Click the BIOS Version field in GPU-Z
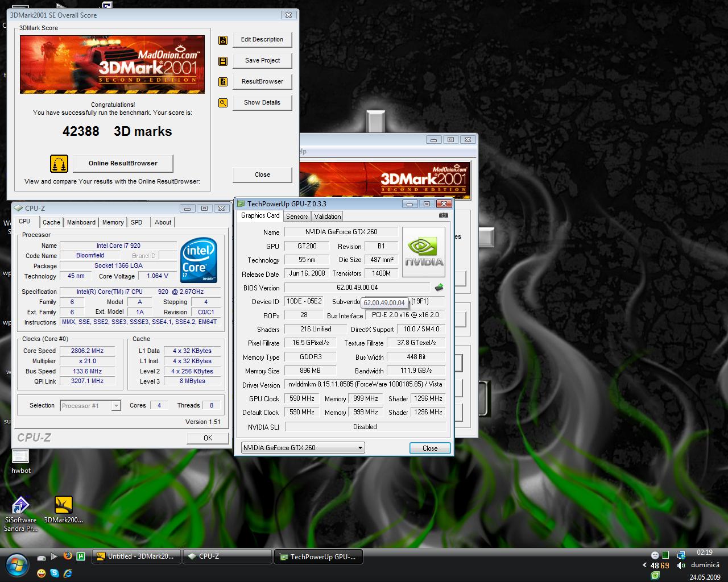 point(357,288)
